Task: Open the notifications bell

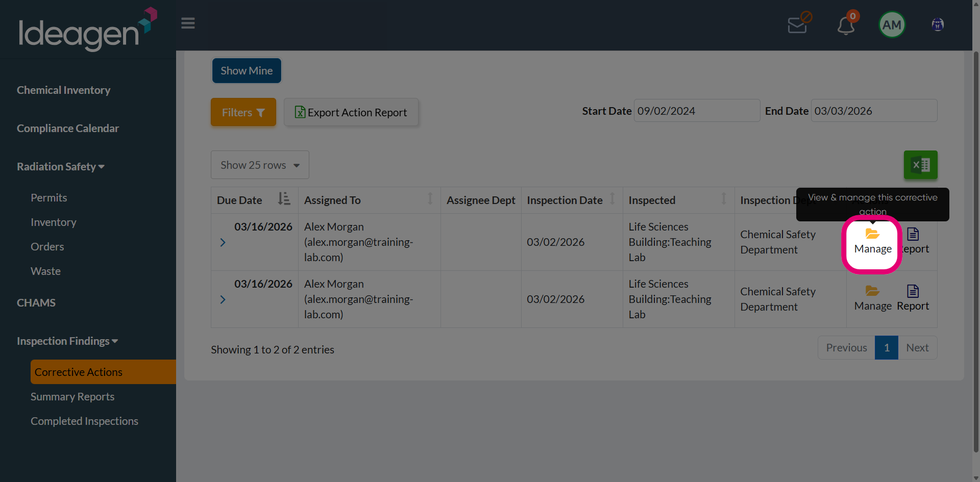Action: point(846,24)
